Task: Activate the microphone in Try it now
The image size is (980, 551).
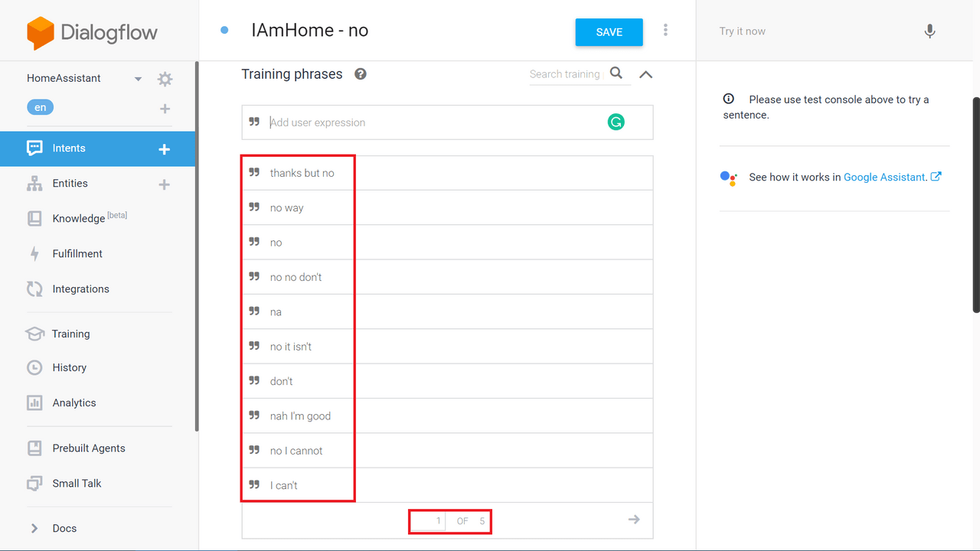Action: click(x=929, y=31)
